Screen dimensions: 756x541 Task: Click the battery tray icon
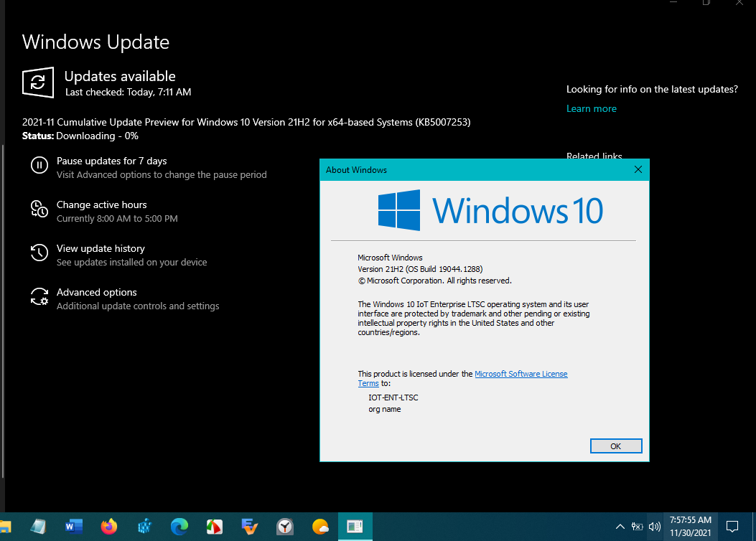click(637, 527)
